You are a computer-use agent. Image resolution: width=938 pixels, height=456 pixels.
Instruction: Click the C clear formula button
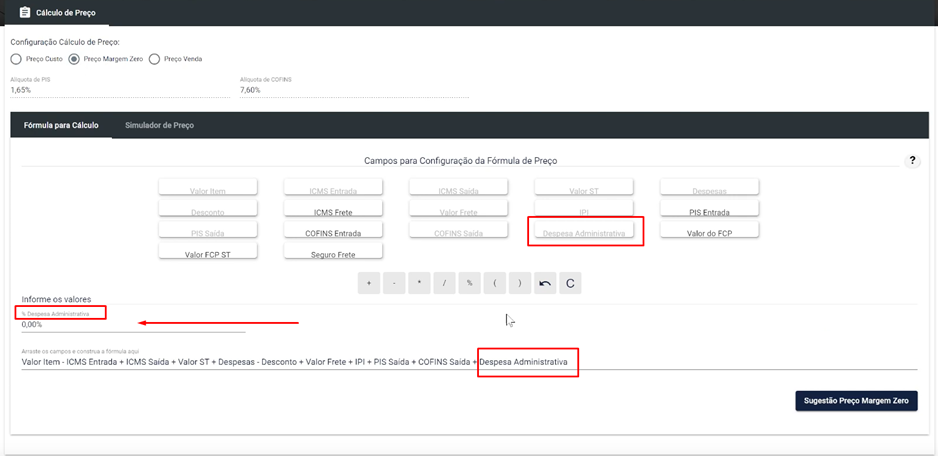570,283
